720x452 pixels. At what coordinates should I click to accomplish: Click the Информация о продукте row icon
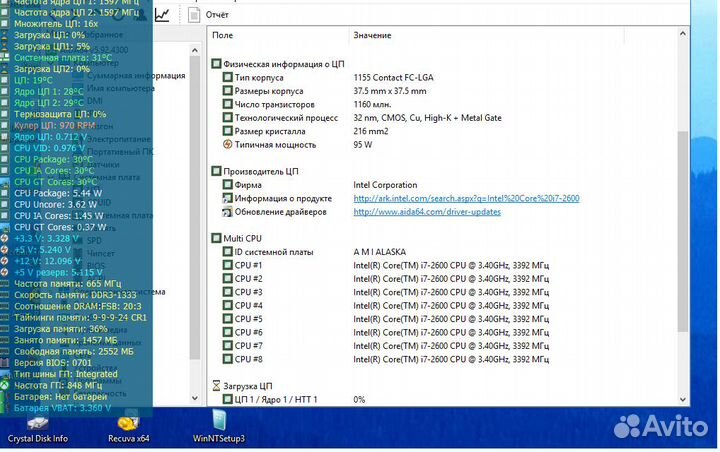228,198
